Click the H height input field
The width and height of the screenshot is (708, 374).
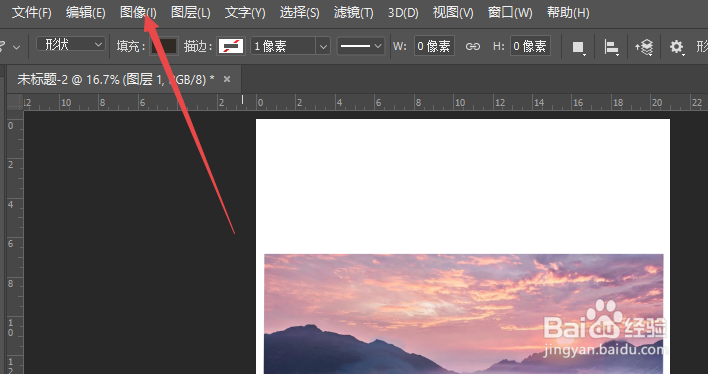point(530,46)
